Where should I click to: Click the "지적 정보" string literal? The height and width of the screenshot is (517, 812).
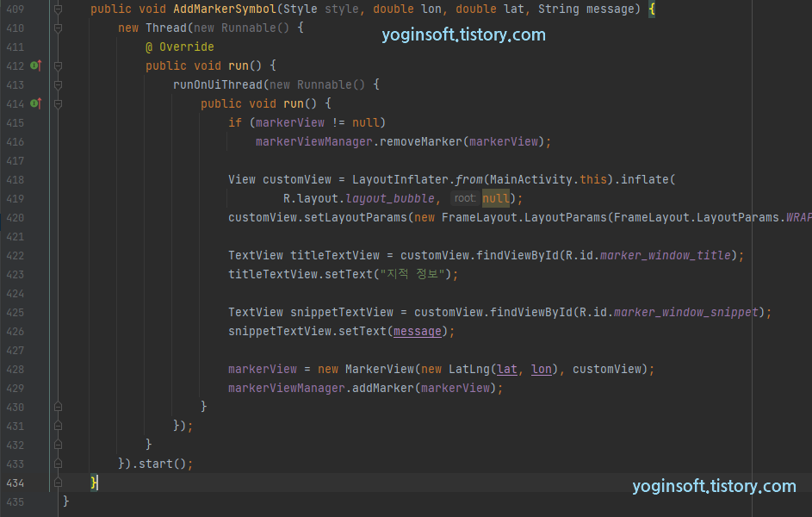pyautogui.click(x=412, y=275)
